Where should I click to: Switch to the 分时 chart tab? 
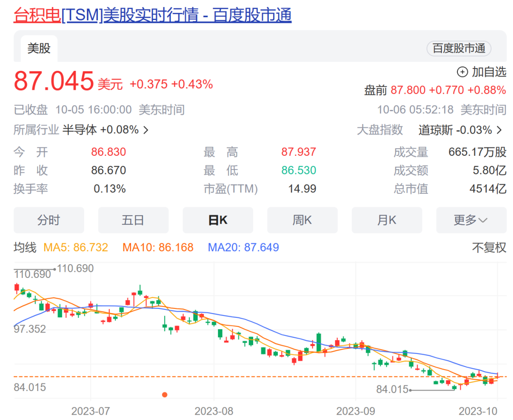tap(49, 220)
